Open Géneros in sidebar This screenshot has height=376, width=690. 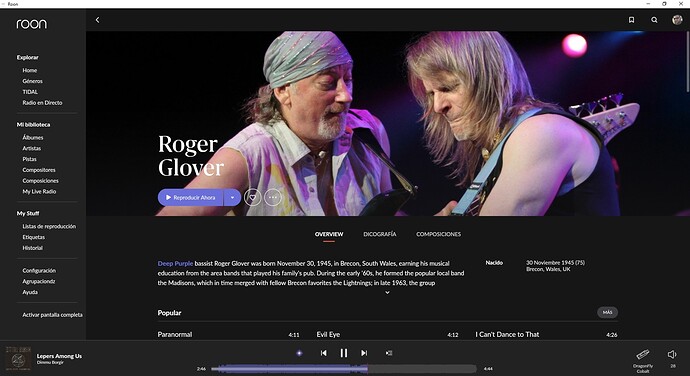[x=33, y=81]
